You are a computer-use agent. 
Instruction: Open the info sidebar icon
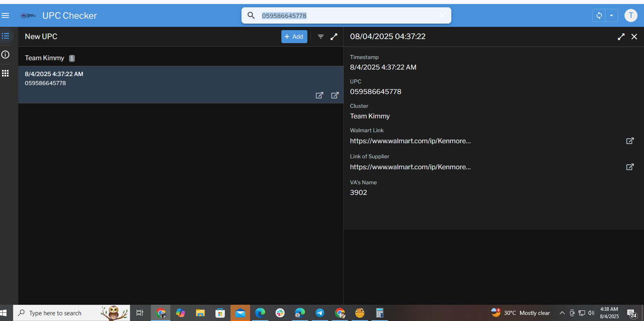[x=5, y=55]
